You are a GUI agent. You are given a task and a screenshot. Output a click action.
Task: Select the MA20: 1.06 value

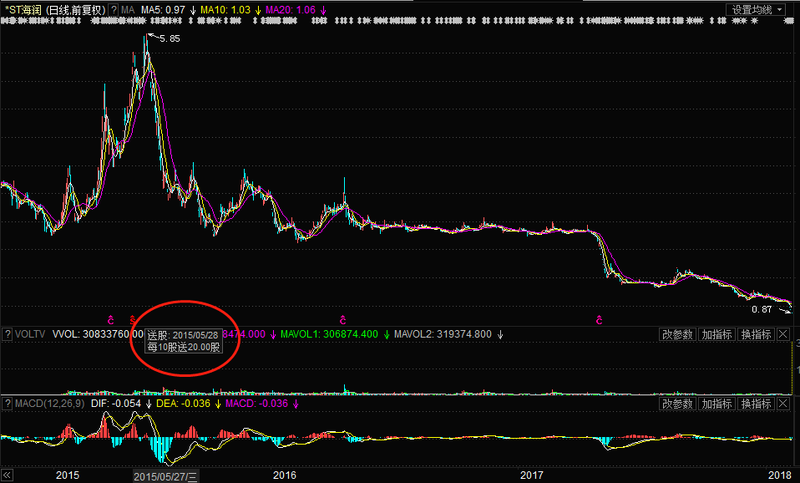point(290,10)
